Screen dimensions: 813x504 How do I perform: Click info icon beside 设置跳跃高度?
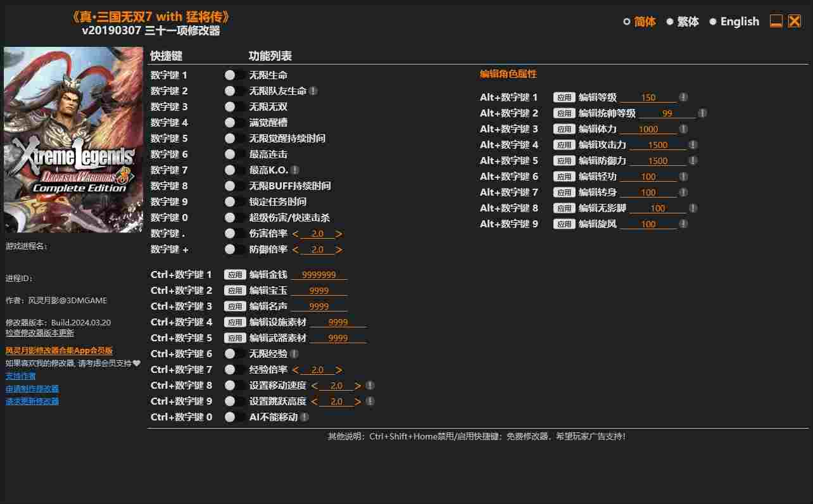pyautogui.click(x=370, y=401)
